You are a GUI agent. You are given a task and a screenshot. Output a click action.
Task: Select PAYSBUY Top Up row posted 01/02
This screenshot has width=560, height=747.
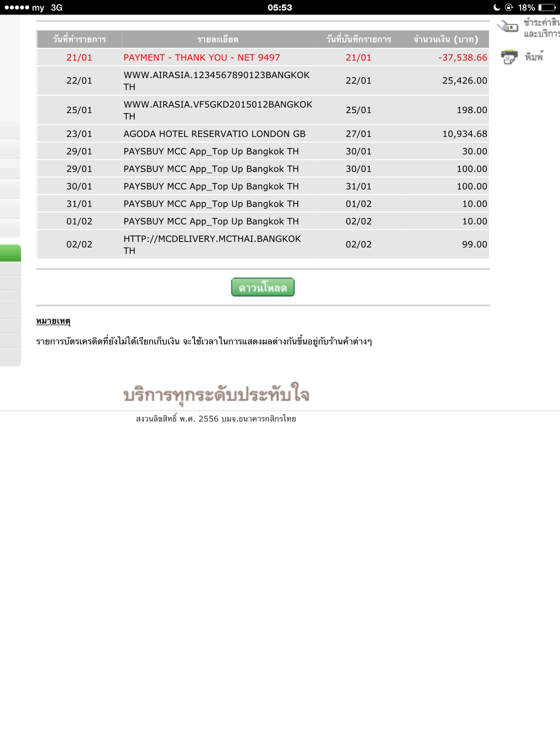pos(263,204)
